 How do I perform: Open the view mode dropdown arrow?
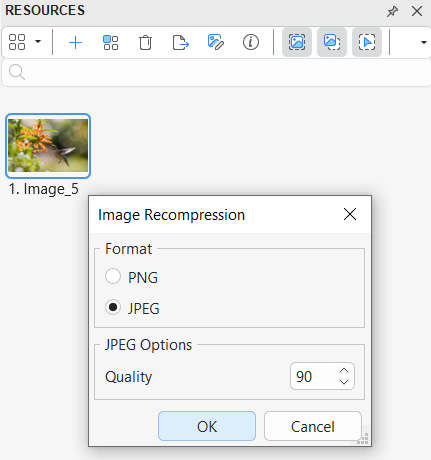click(x=38, y=42)
